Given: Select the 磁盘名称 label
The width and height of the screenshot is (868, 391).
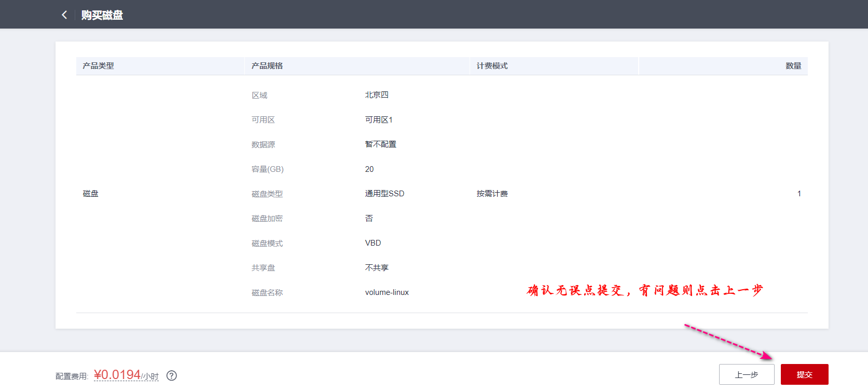Looking at the screenshot, I should (x=267, y=292).
